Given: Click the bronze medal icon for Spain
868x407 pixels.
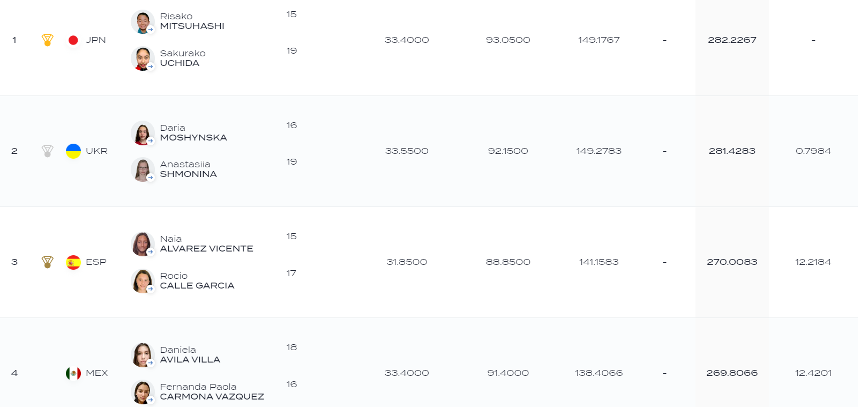Looking at the screenshot, I should [x=48, y=262].
